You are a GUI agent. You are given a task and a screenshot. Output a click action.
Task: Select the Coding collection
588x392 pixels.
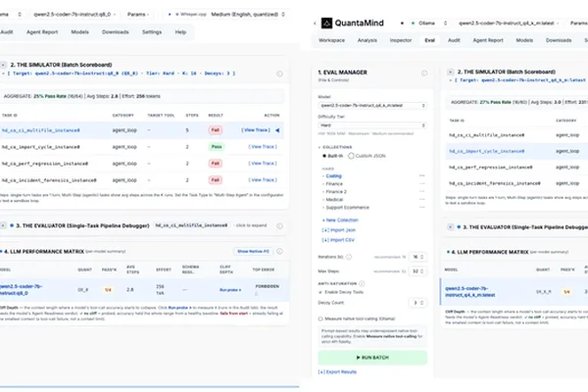click(x=334, y=176)
